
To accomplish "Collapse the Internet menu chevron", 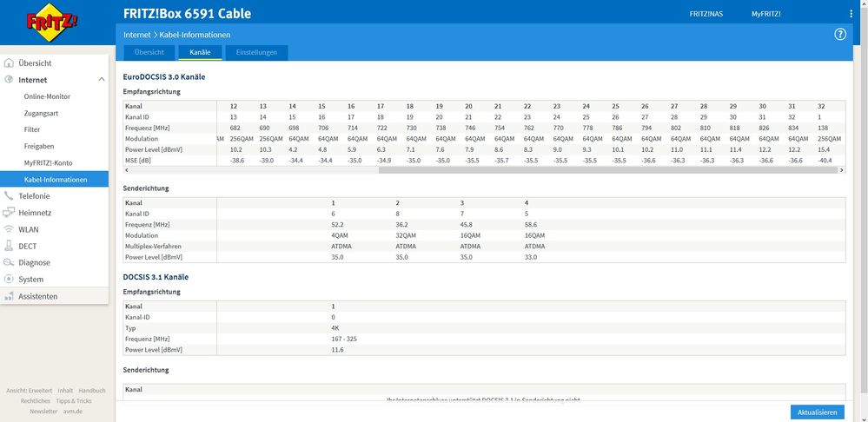I will point(102,80).
